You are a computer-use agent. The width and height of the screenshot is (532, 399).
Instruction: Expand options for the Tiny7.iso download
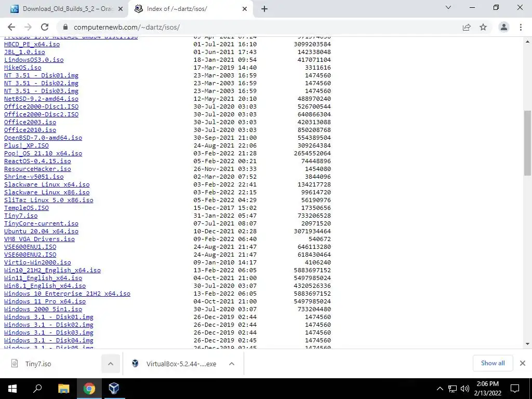tap(111, 364)
